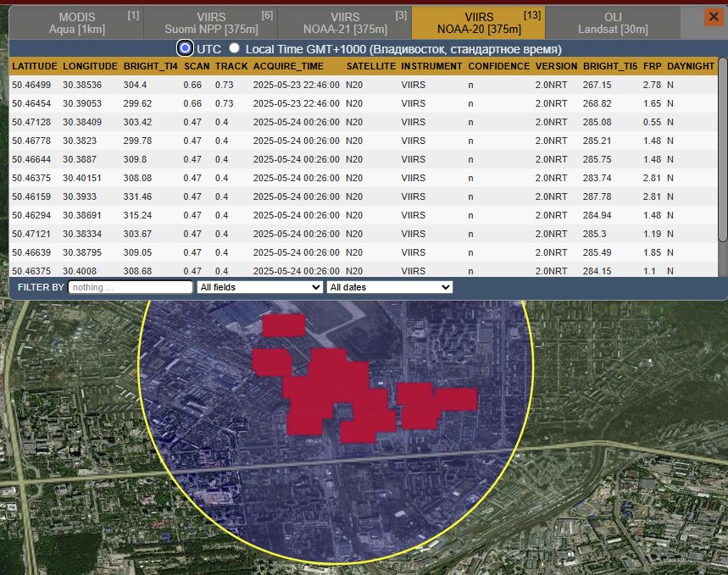Click latitude cell 50.46499

(31, 85)
